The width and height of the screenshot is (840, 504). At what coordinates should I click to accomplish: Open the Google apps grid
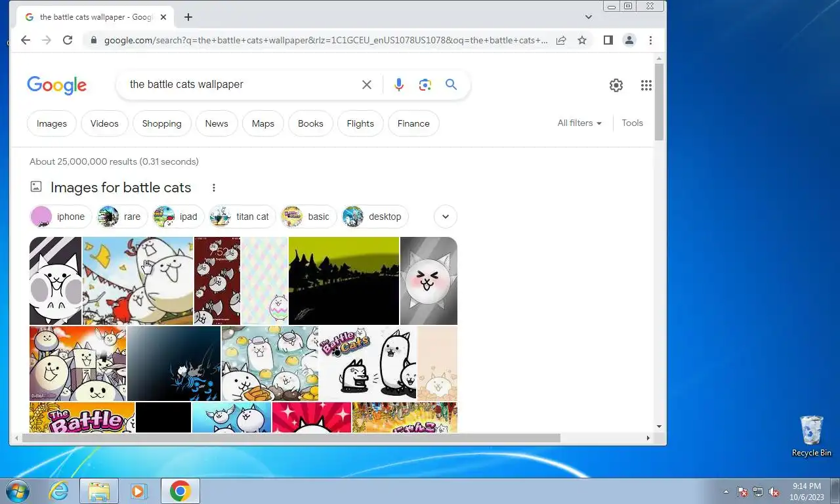point(646,85)
